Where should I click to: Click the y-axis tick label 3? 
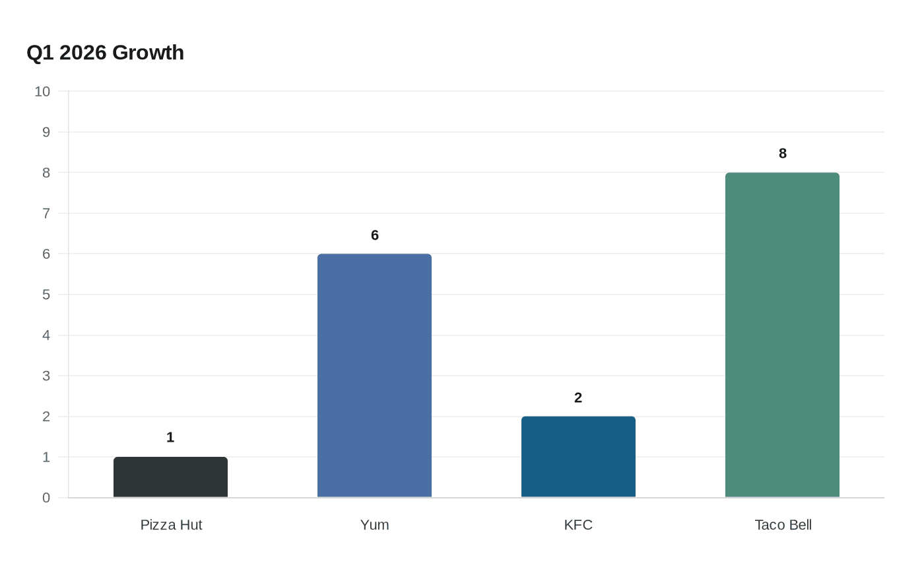click(46, 376)
